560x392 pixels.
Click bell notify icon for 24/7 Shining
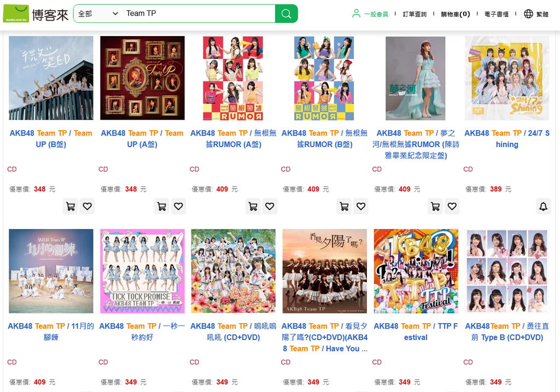(x=543, y=206)
